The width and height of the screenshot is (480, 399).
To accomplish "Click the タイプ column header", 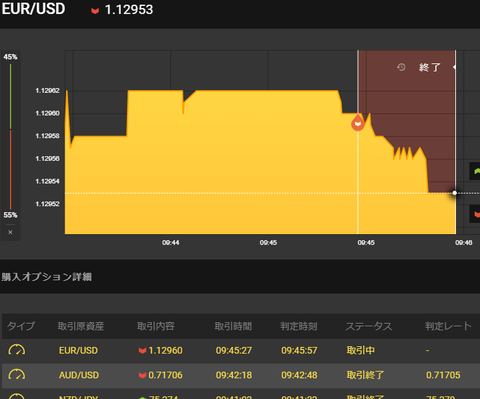I will (21, 326).
